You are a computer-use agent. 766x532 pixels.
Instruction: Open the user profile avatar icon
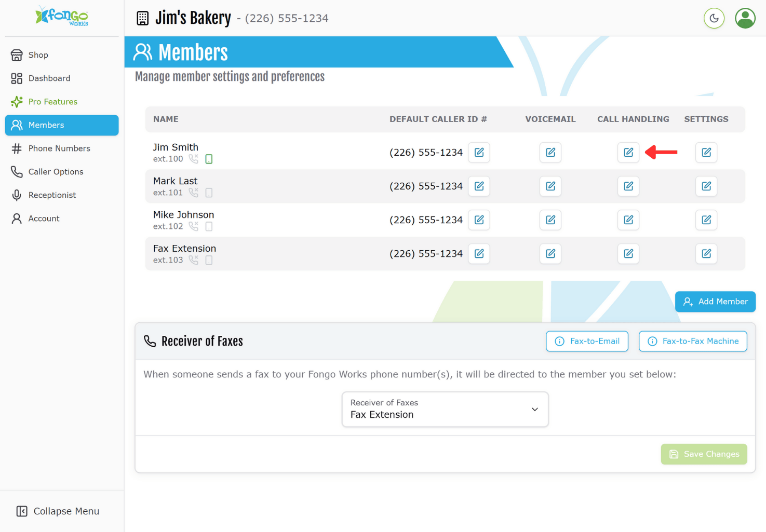(745, 18)
